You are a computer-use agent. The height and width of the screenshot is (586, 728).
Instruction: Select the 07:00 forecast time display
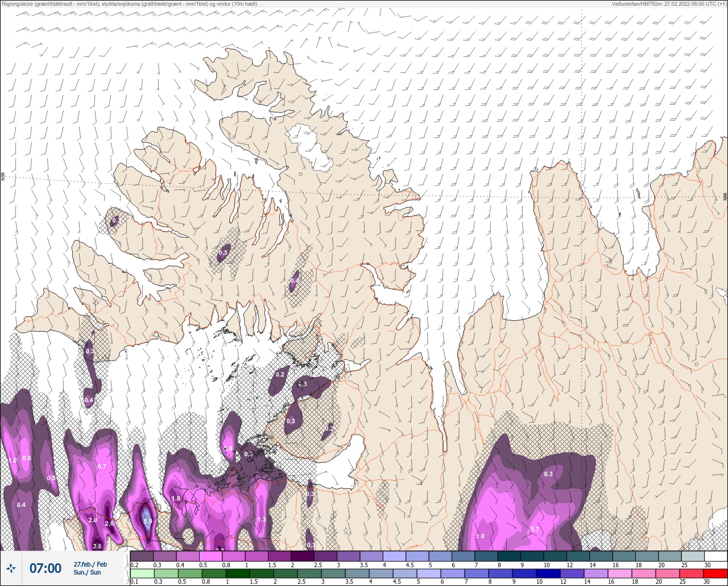[x=45, y=568]
